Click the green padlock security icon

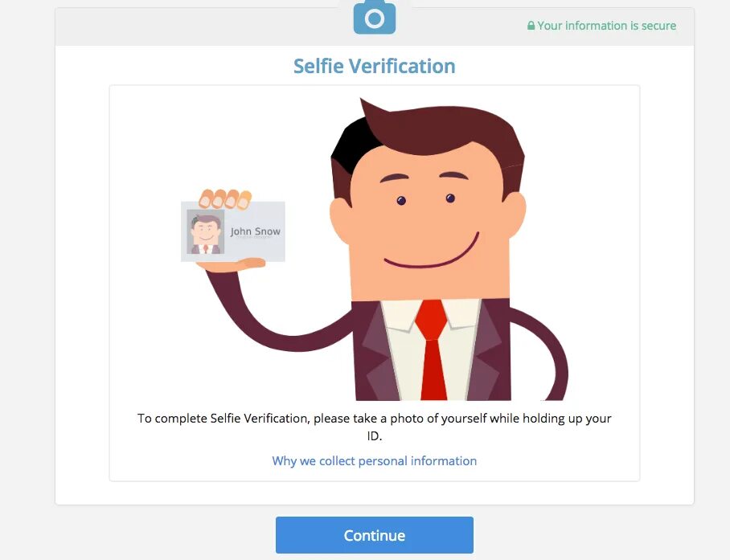coord(531,26)
